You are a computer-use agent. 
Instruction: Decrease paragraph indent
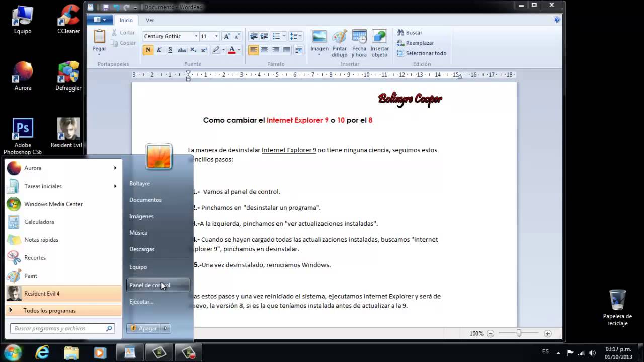(254, 36)
